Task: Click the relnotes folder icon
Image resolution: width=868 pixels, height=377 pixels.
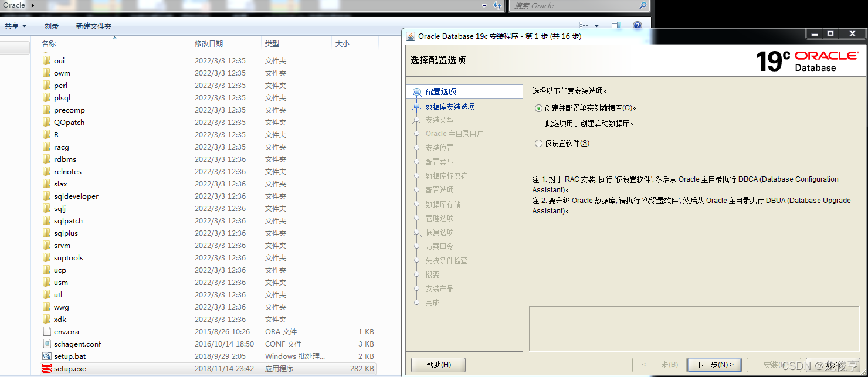Action: [47, 171]
